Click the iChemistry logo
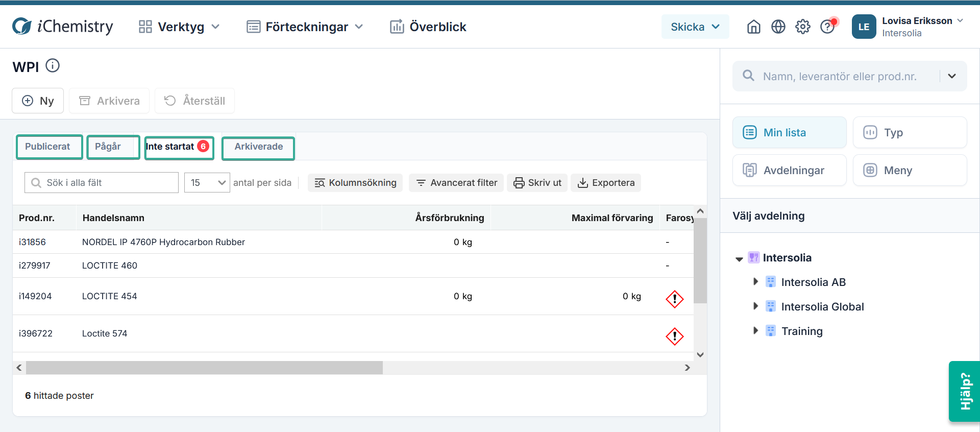 [63, 27]
